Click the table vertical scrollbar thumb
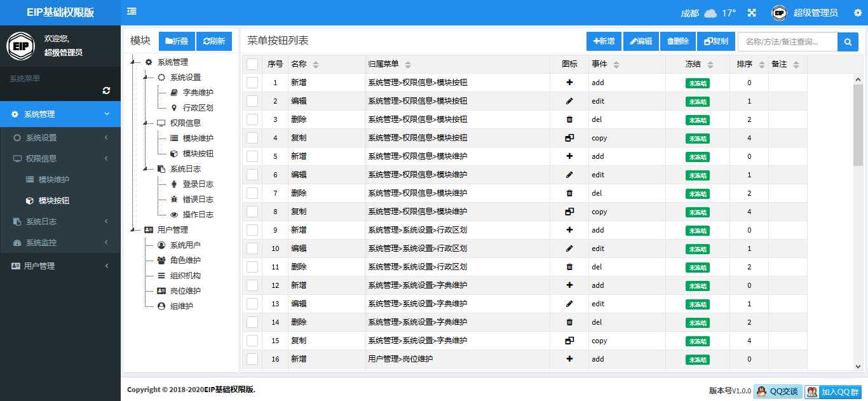 point(858,124)
